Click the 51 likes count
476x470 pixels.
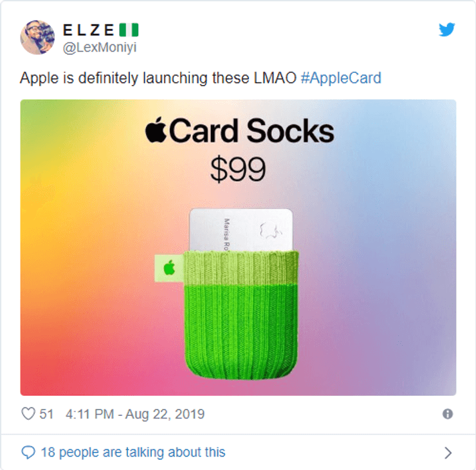(x=46, y=414)
